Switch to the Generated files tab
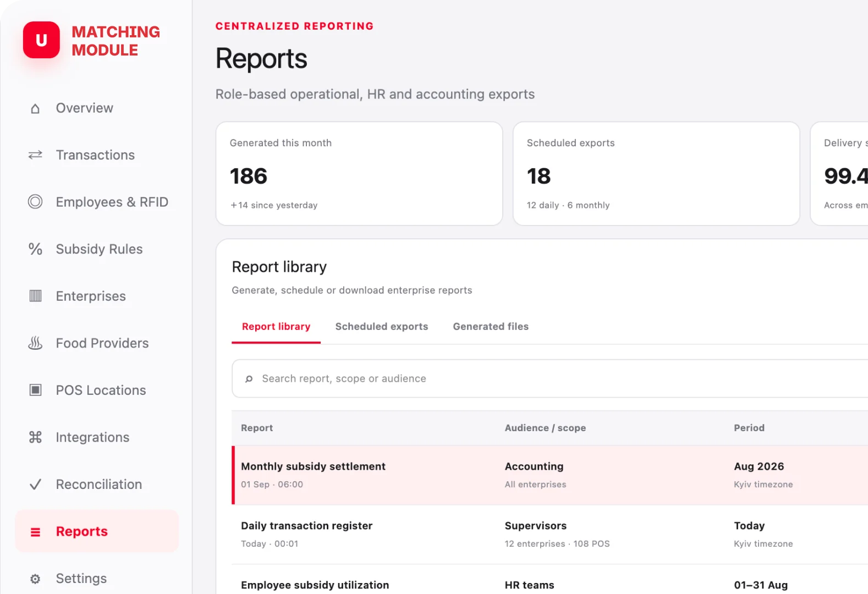This screenshot has height=594, width=868. tap(491, 327)
